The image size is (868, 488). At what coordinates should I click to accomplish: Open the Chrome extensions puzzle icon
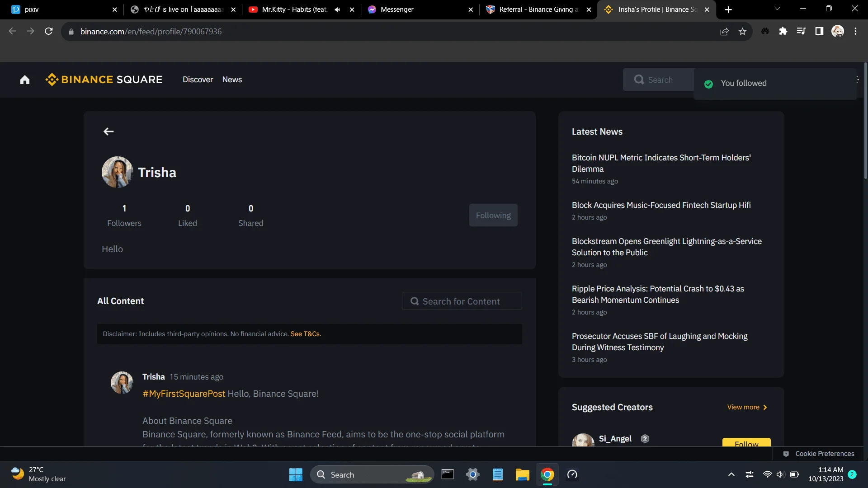[x=783, y=31]
